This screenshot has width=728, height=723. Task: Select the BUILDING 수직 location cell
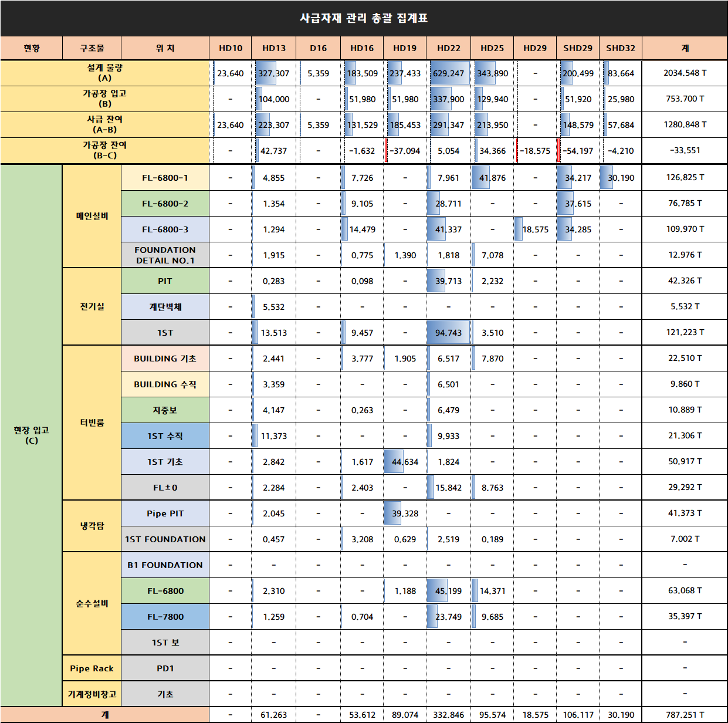point(165,384)
